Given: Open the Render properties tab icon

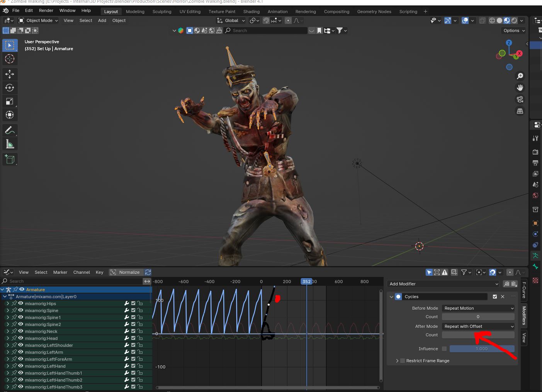Looking at the screenshot, I should 535,152.
